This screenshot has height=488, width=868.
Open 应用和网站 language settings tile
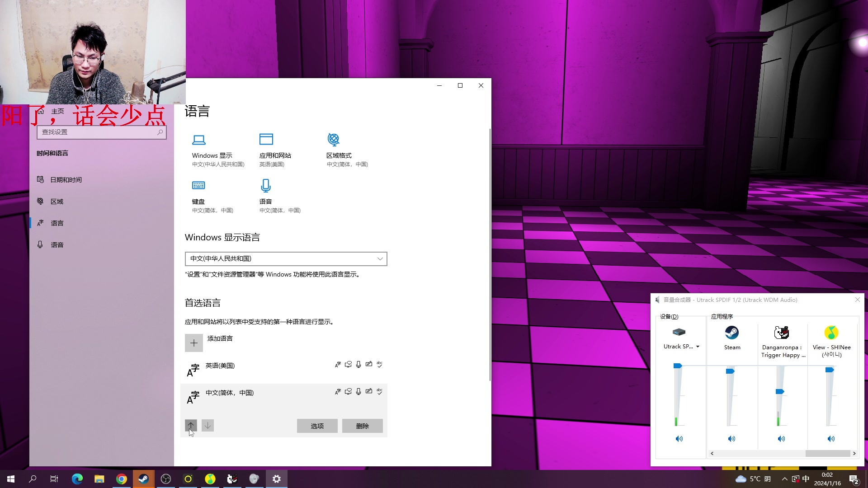[276, 149]
